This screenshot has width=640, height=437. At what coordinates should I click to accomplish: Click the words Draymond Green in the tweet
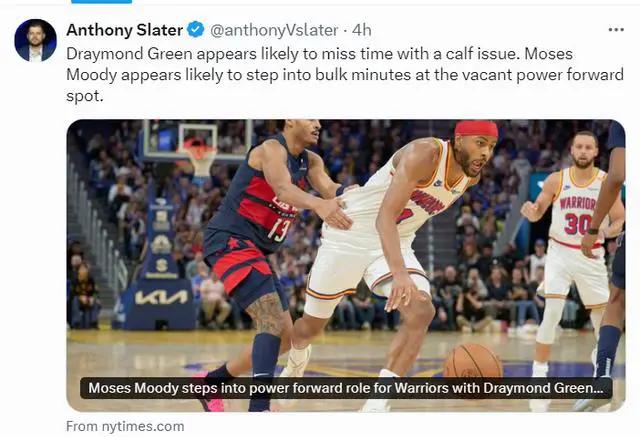click(129, 54)
